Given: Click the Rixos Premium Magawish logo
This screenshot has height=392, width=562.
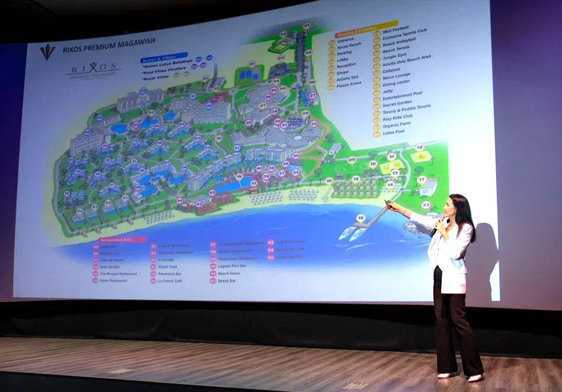Looking at the screenshot, I should click(93, 71).
